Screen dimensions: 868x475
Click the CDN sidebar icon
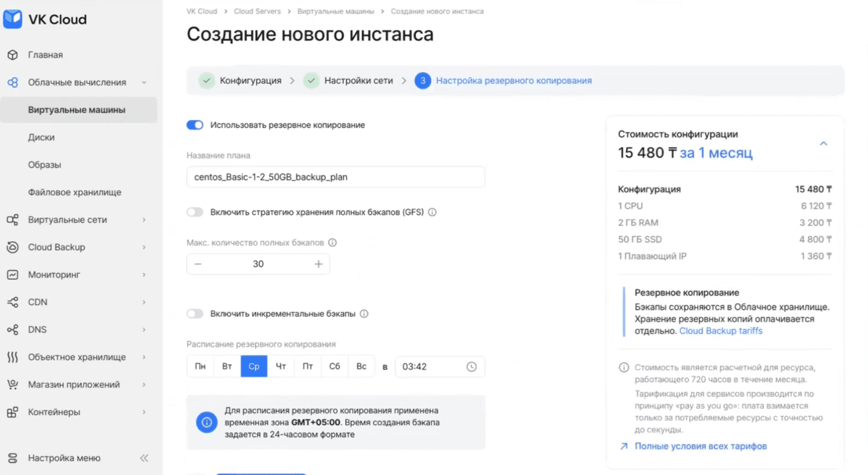tap(13, 302)
